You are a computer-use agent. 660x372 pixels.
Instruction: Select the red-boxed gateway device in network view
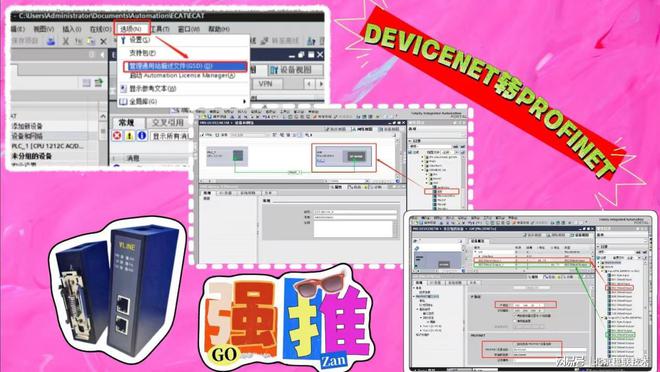343,158
